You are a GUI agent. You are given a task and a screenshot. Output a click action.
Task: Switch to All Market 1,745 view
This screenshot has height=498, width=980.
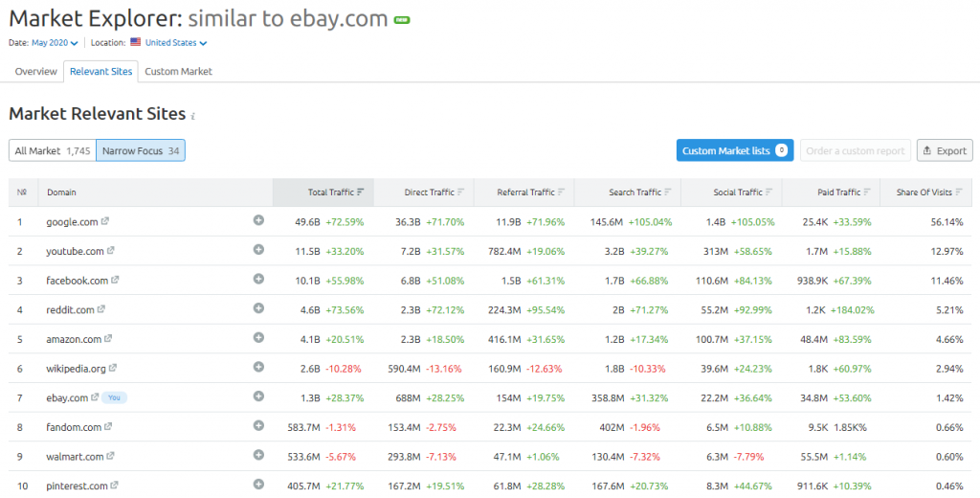click(53, 150)
